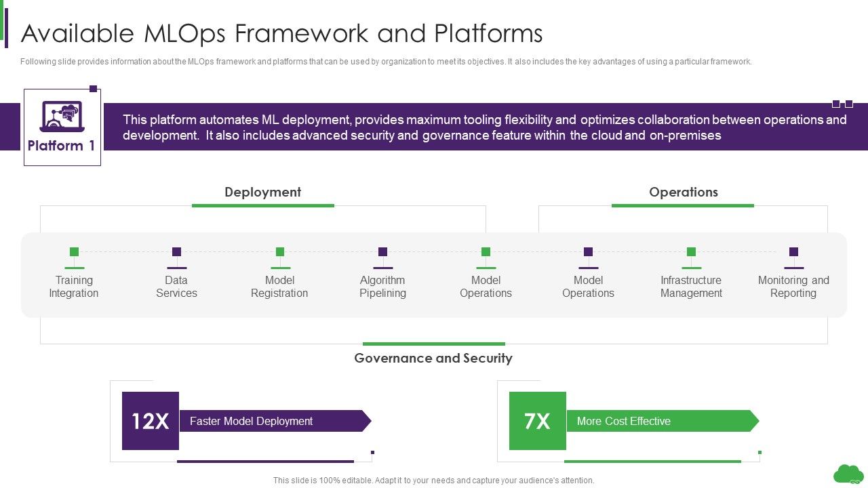Image resolution: width=868 pixels, height=488 pixels.
Task: Click the Infrastructure Management label
Action: click(691, 287)
